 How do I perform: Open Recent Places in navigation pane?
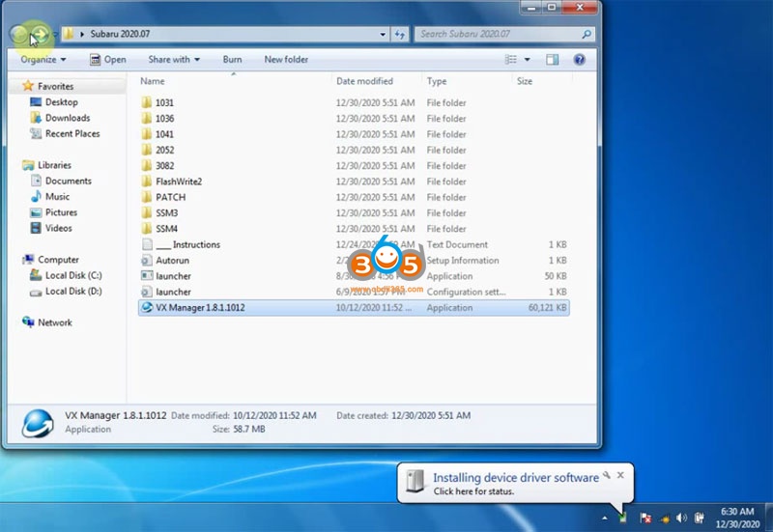click(65, 133)
